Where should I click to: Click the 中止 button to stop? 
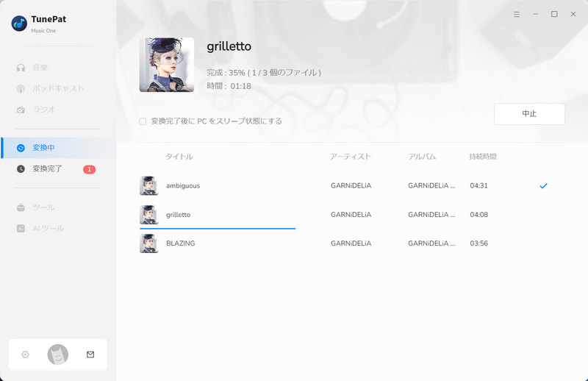click(529, 114)
